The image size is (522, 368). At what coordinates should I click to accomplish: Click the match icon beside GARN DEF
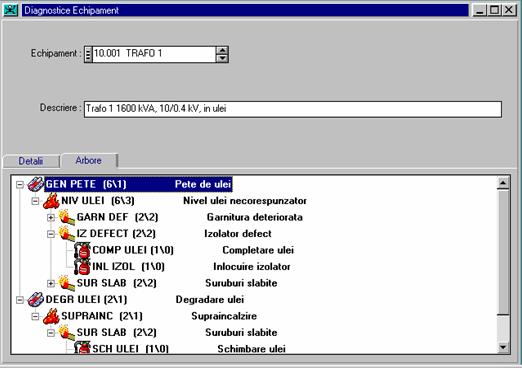[67, 217]
